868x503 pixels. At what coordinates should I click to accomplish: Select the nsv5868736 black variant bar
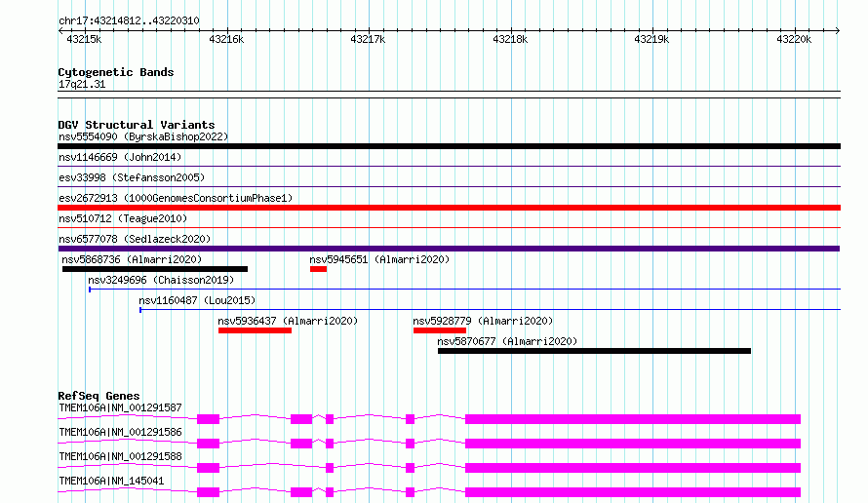pyautogui.click(x=155, y=269)
